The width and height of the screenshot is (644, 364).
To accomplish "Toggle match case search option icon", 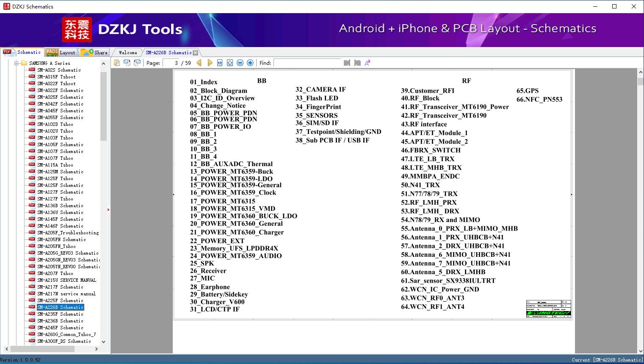I will [x=368, y=63].
